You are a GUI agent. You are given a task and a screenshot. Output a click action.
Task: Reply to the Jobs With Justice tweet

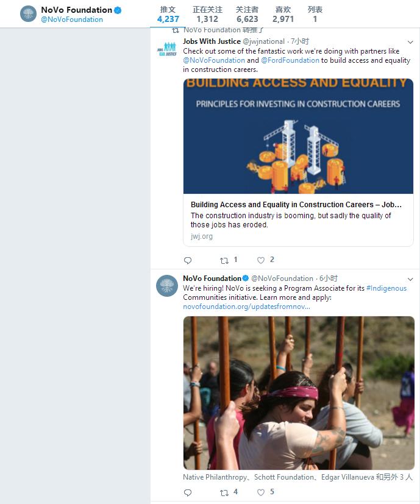click(188, 260)
